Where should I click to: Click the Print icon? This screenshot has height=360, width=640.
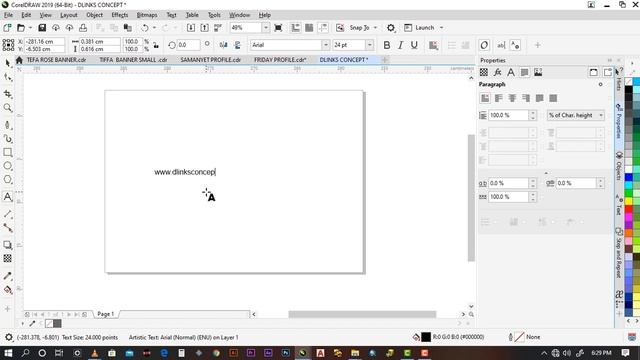[83, 28]
